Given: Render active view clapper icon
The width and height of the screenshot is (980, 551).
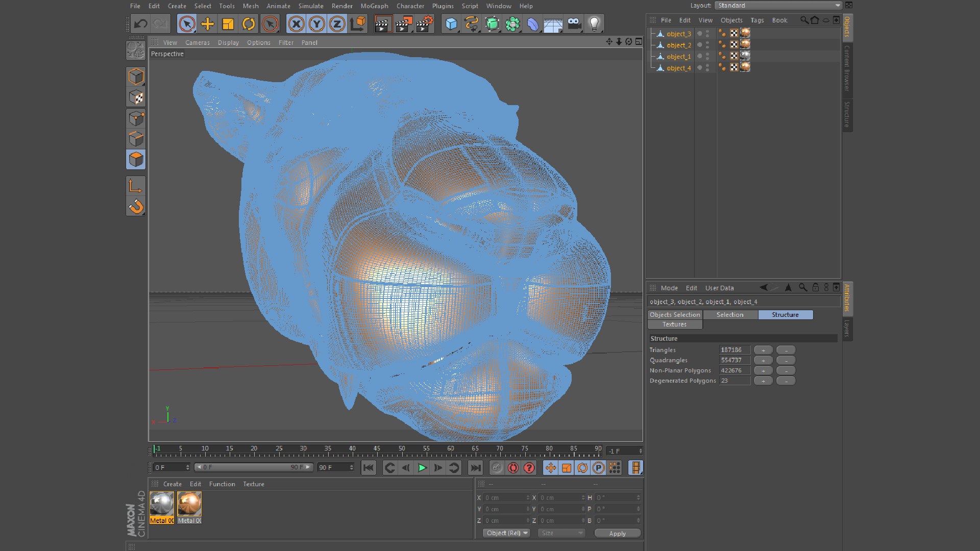Looking at the screenshot, I should pos(382,24).
